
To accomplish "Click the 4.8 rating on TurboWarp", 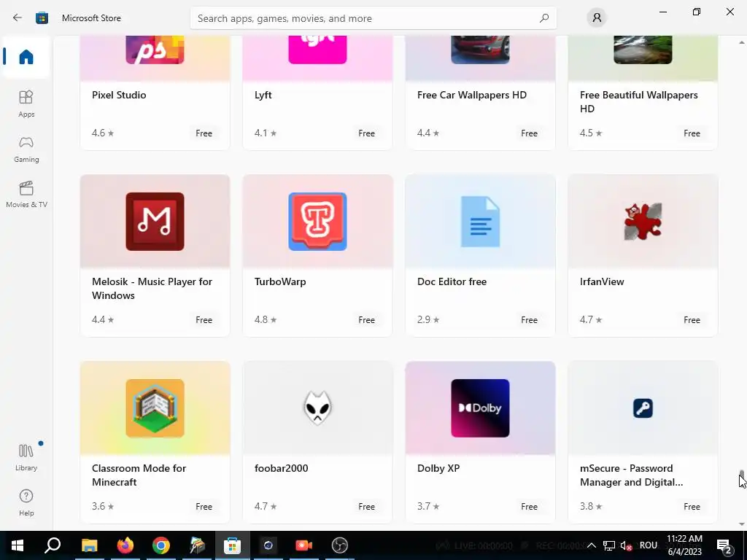I will point(266,319).
